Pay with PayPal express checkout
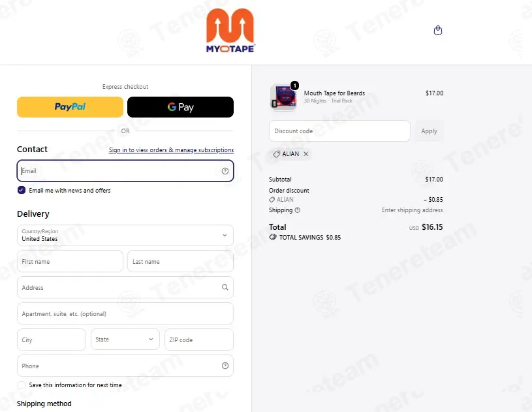 tap(70, 107)
